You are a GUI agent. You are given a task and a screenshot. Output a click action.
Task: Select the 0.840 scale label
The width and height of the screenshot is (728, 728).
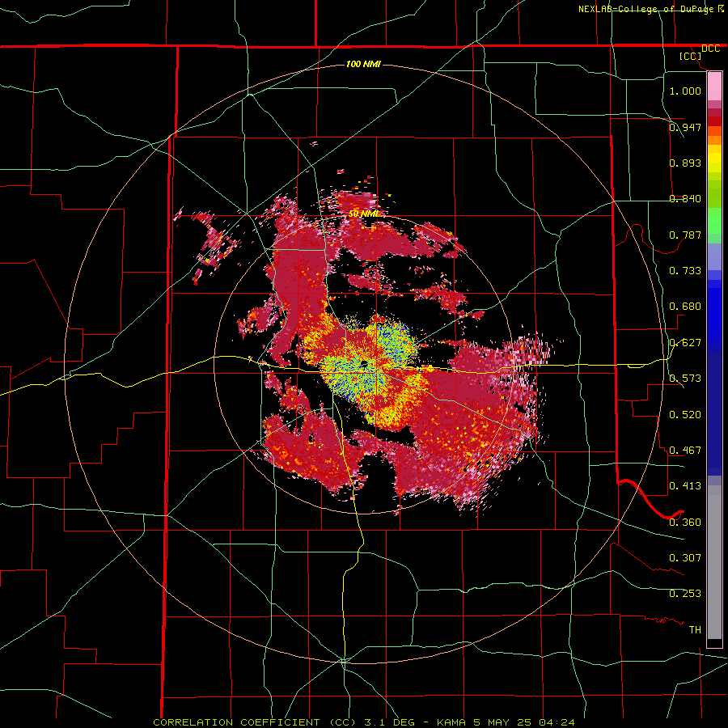[x=685, y=198]
